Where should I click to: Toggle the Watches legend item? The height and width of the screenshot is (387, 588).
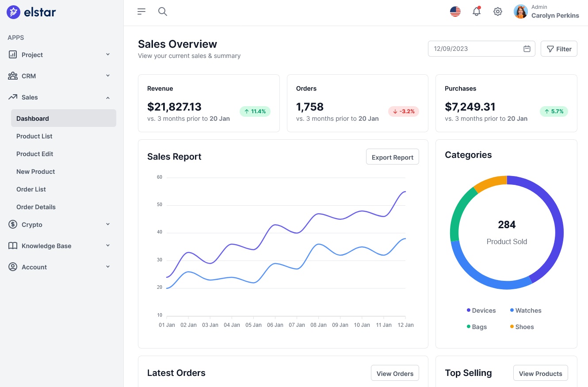point(525,310)
